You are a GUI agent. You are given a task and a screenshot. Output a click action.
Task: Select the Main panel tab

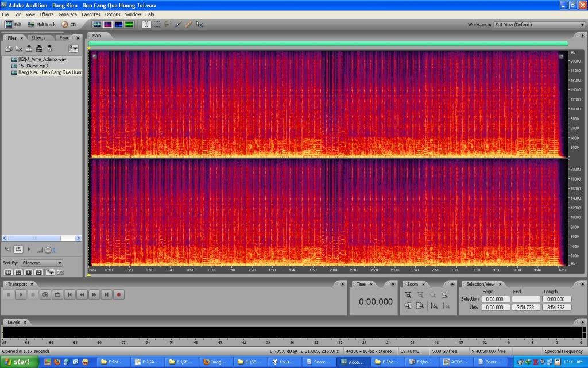pos(96,36)
